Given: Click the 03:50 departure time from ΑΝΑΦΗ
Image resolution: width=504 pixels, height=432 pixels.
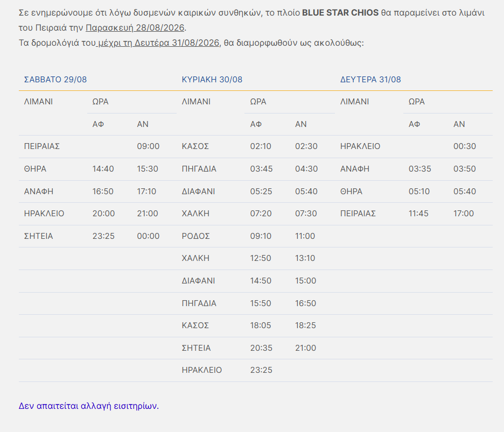Looking at the screenshot, I should [465, 169].
